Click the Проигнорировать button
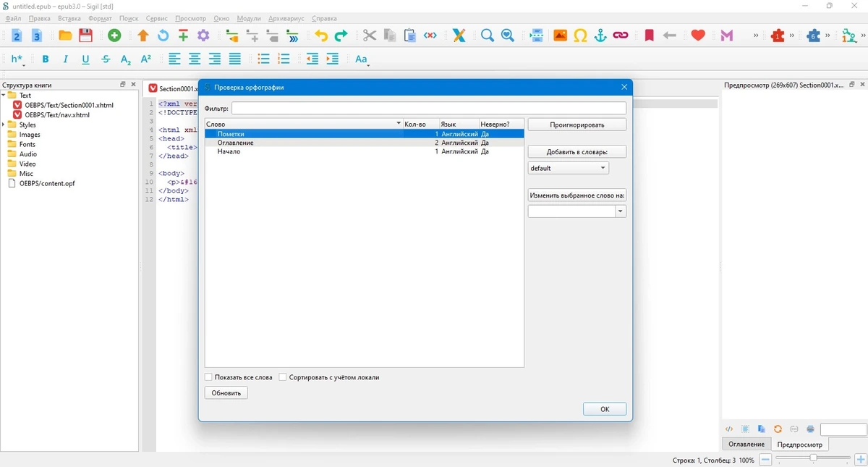This screenshot has height=467, width=868. [x=577, y=125]
